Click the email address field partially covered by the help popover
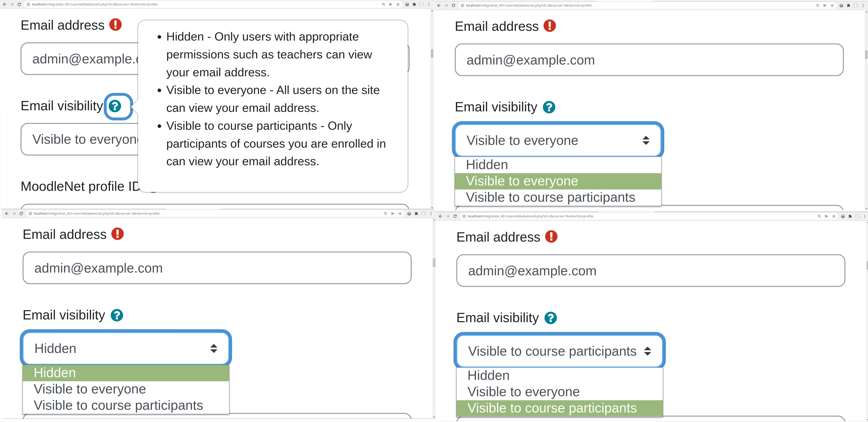 pyautogui.click(x=80, y=59)
